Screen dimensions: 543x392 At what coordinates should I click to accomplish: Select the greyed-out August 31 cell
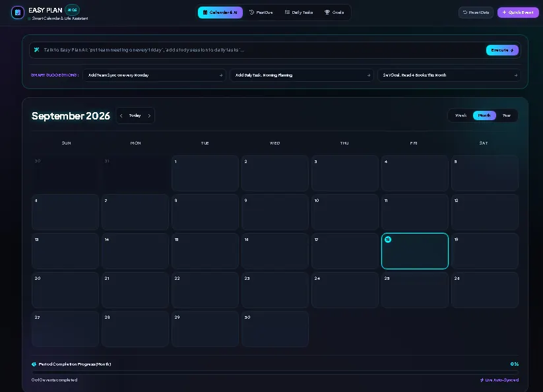pyautogui.click(x=135, y=173)
